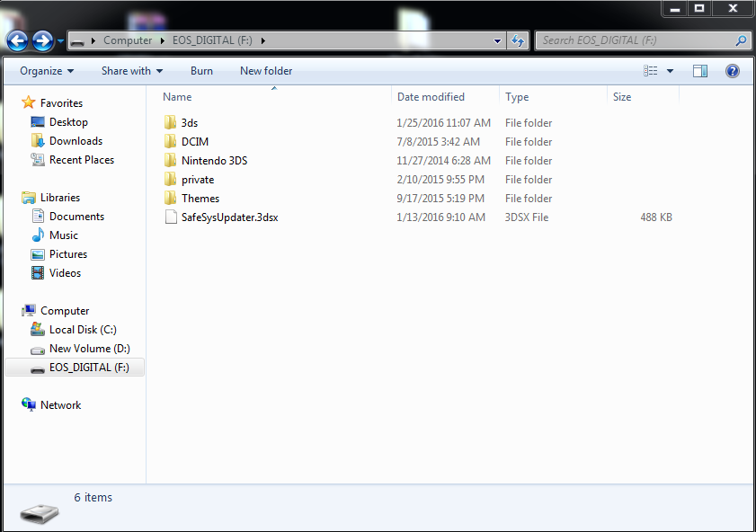Click the date 7/8/2015 3:42 AM
The image size is (756, 532).
(x=438, y=142)
